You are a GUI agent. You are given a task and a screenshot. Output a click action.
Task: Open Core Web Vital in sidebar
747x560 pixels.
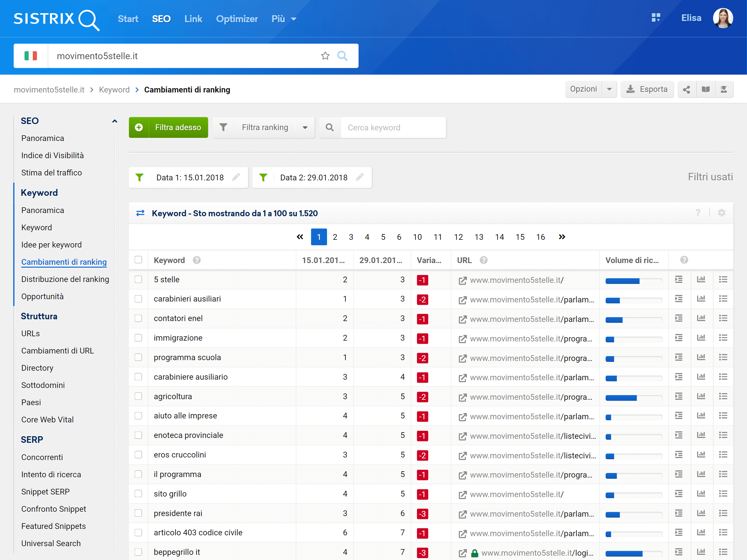pos(47,420)
